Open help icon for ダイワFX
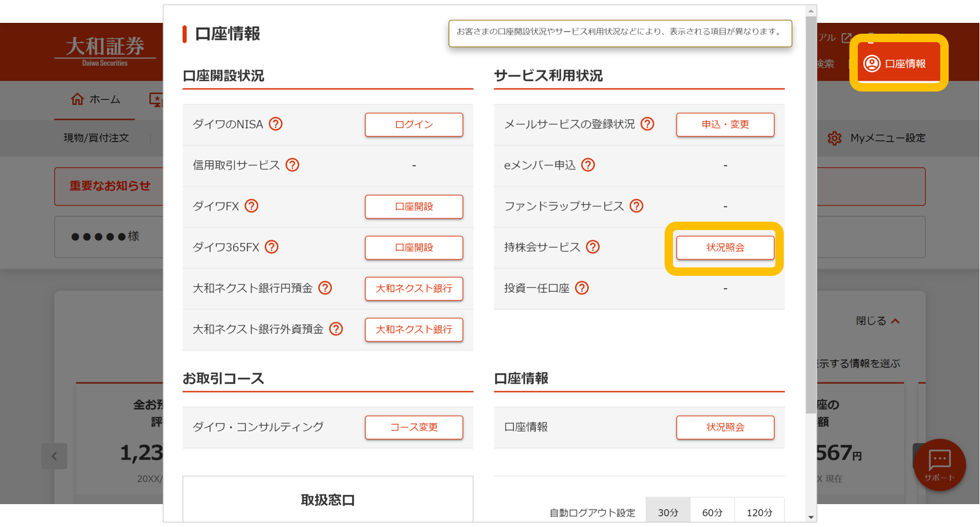This screenshot has height=527, width=980. [x=252, y=206]
